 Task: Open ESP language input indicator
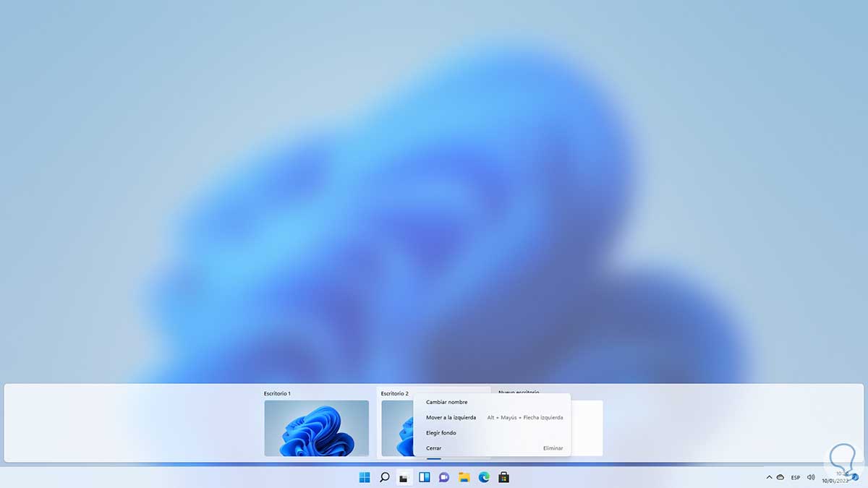796,477
